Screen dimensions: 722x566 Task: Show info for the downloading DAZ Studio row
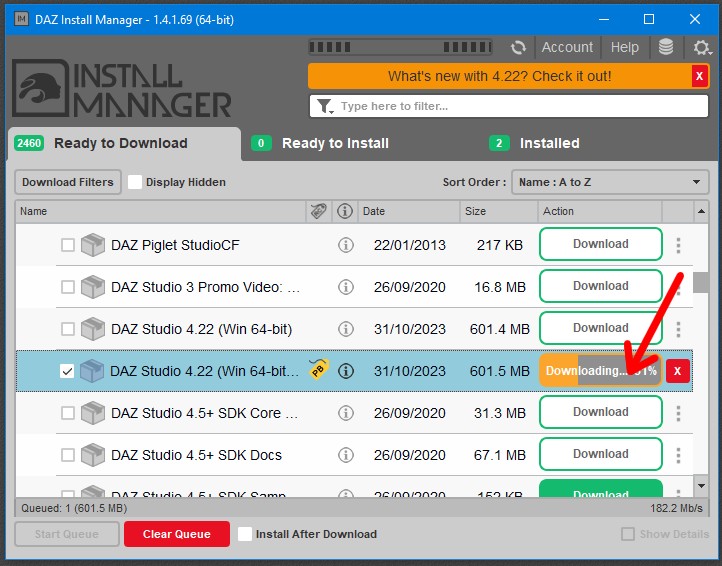346,371
